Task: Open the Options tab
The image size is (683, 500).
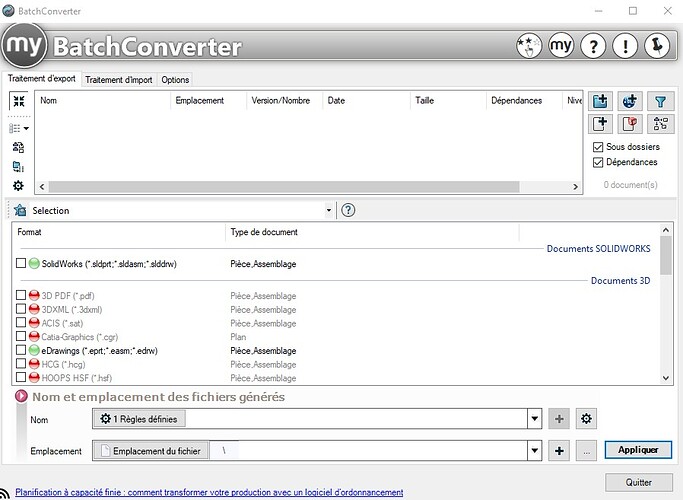Action: click(x=175, y=80)
